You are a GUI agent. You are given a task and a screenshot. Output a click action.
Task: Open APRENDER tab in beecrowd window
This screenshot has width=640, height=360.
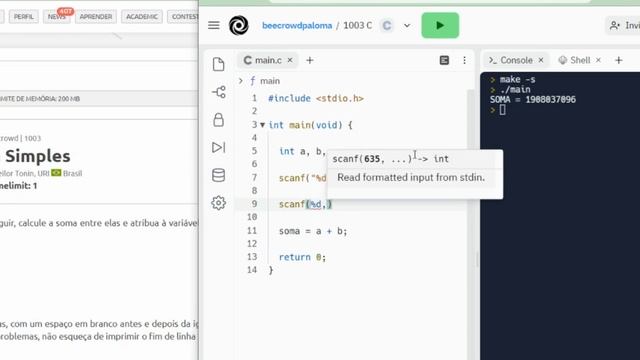coord(96,17)
